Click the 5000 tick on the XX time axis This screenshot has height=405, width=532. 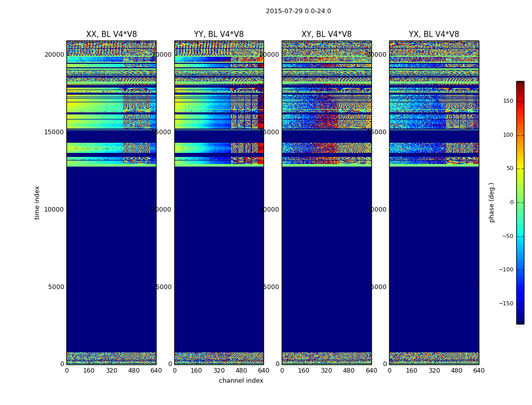[x=56, y=287]
